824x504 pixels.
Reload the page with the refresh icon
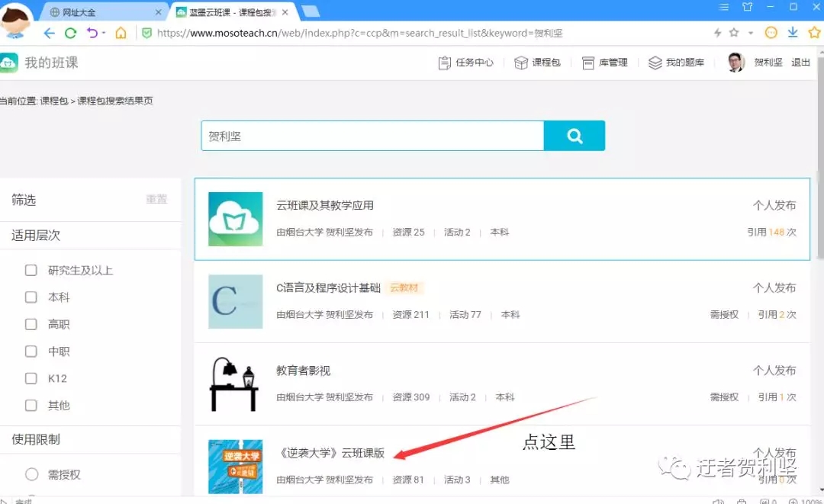(x=70, y=33)
